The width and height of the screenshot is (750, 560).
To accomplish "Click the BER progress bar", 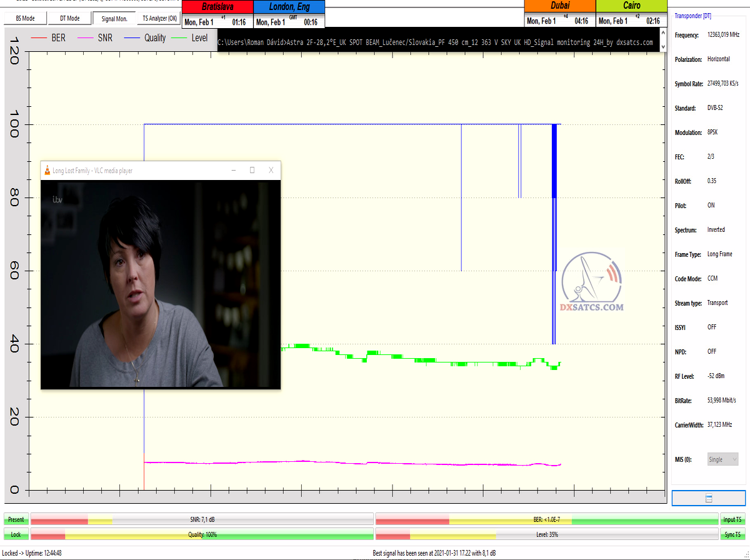I will point(546,519).
